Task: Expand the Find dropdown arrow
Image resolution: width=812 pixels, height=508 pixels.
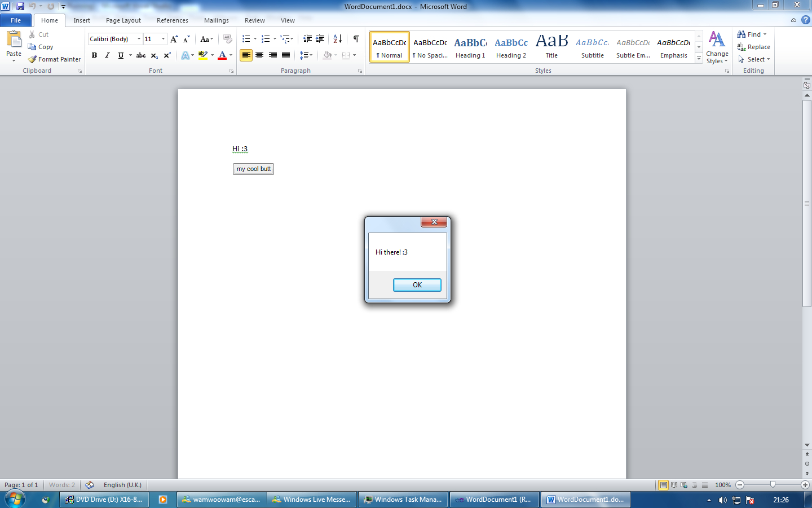Action: [x=765, y=34]
